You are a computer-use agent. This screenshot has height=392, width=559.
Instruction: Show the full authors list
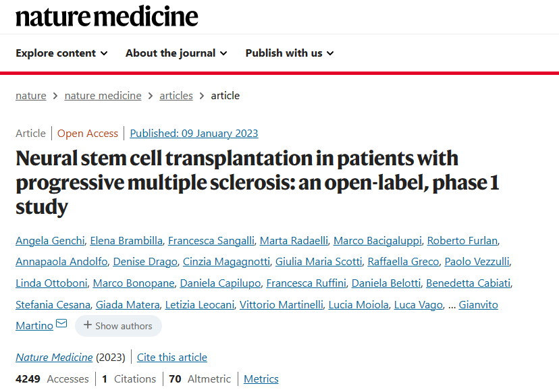pyautogui.click(x=118, y=326)
